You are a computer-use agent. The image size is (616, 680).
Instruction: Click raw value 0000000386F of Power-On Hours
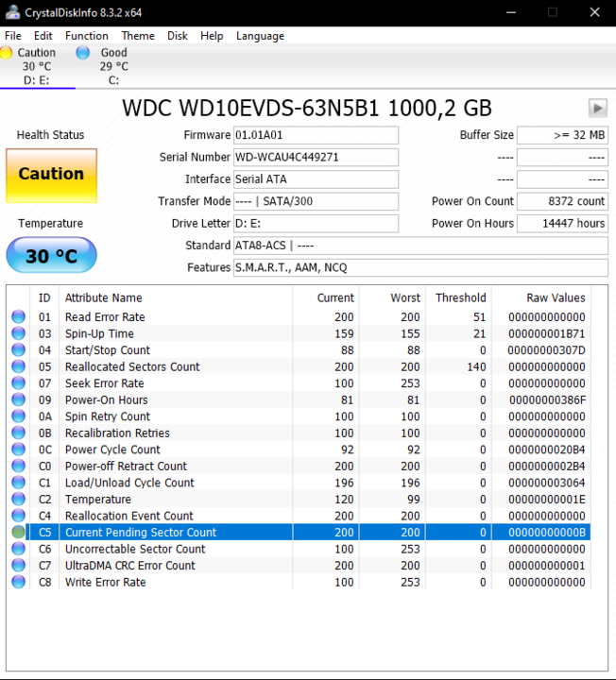[x=547, y=399]
